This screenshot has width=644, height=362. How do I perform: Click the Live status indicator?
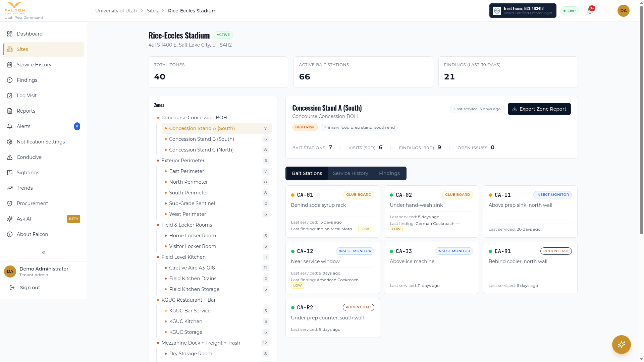click(570, 11)
